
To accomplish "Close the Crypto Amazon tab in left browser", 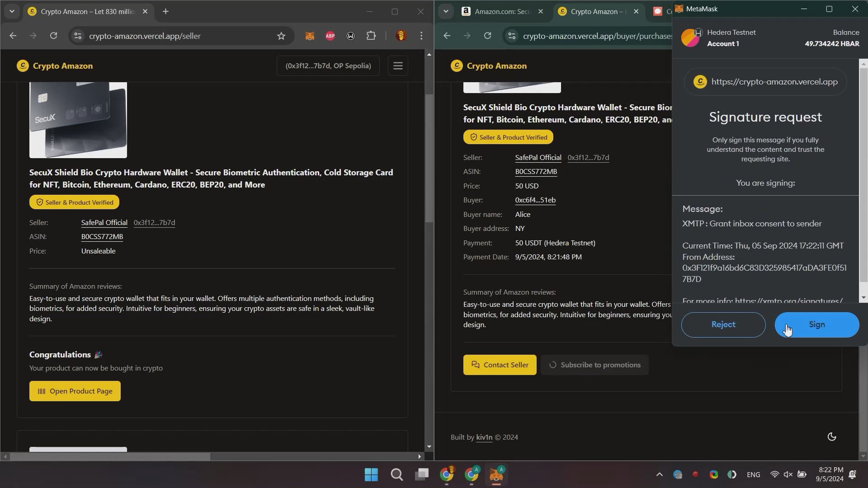I will pos(145,11).
